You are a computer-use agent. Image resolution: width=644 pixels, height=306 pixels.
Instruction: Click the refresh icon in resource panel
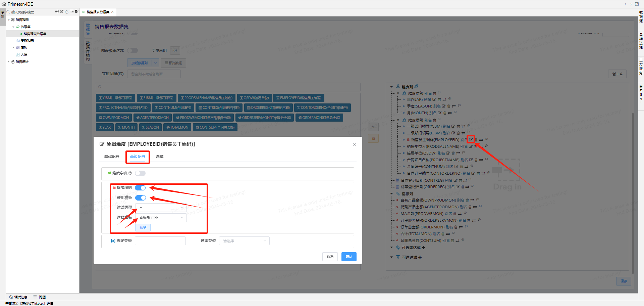point(67,12)
